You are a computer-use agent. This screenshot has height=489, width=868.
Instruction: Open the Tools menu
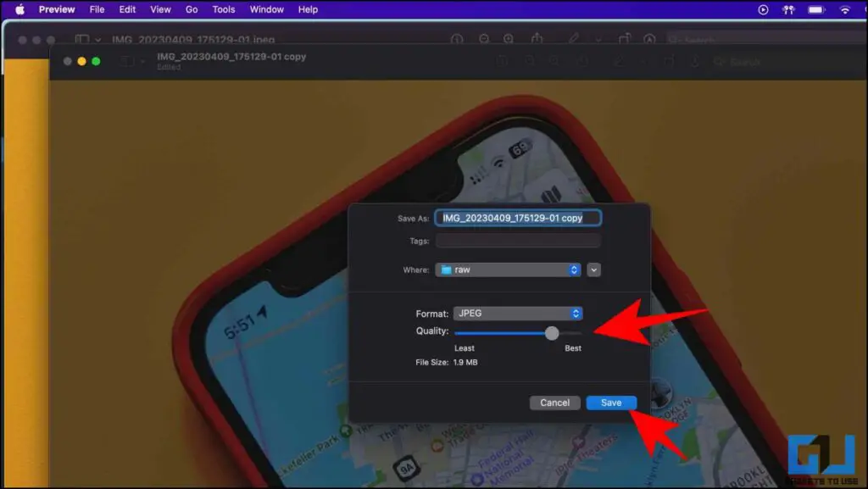tap(224, 9)
